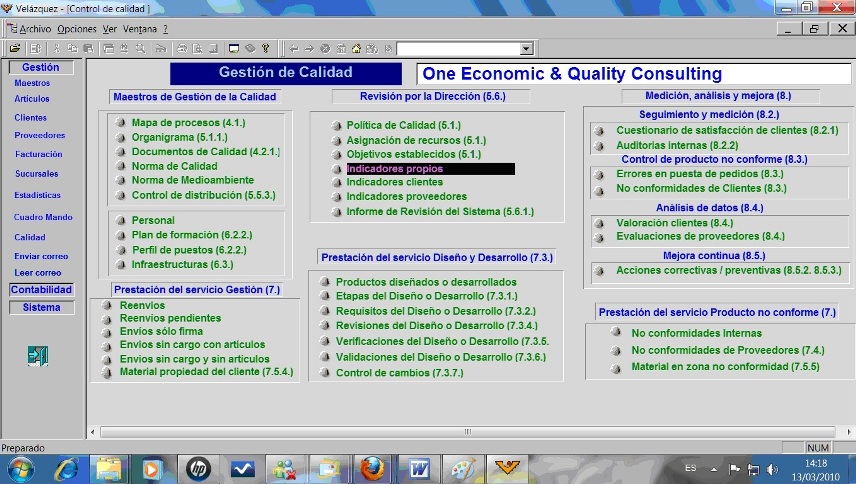This screenshot has height=484, width=856.
Task: Click the stop navigation icon
Action: tap(325, 49)
